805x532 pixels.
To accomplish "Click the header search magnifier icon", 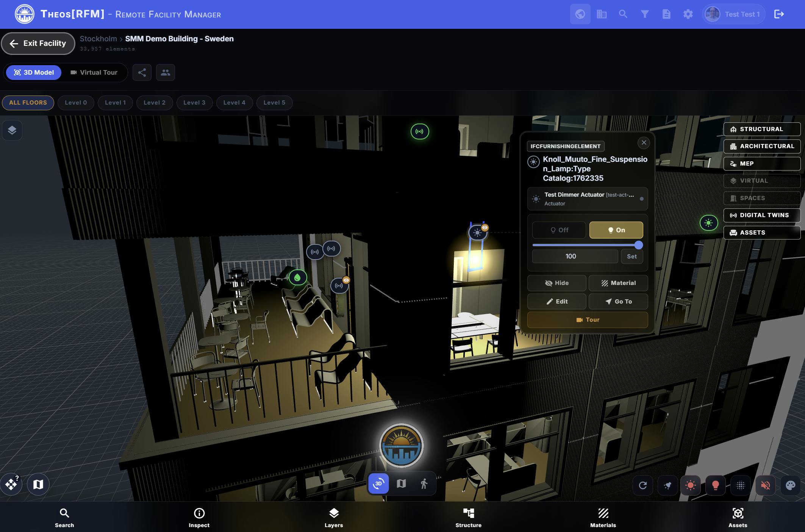I will tap(623, 14).
